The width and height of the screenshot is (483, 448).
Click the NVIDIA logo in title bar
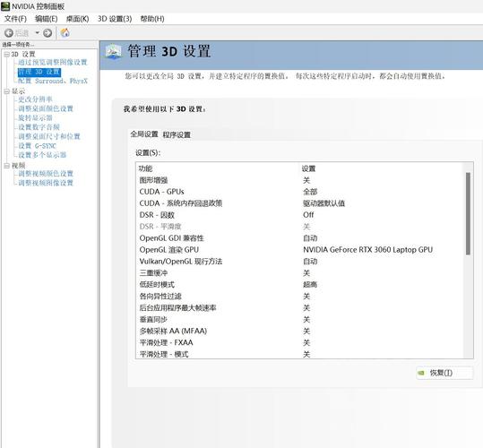5,6
